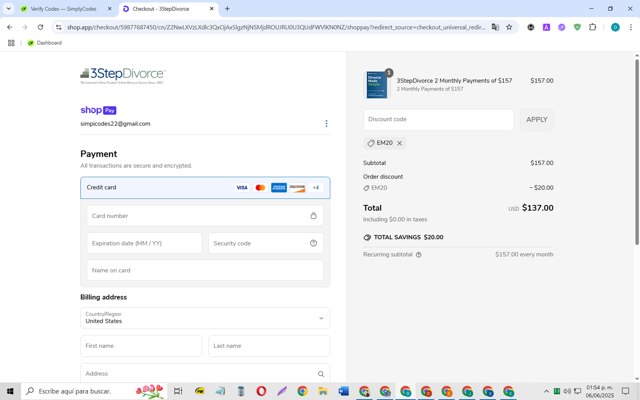Show more card types (+4)

(316, 188)
